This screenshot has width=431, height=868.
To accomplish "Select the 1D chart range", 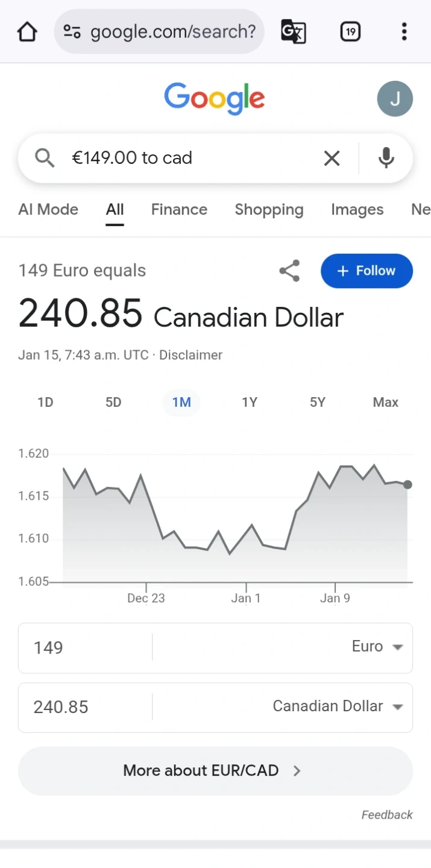I will [x=45, y=403].
